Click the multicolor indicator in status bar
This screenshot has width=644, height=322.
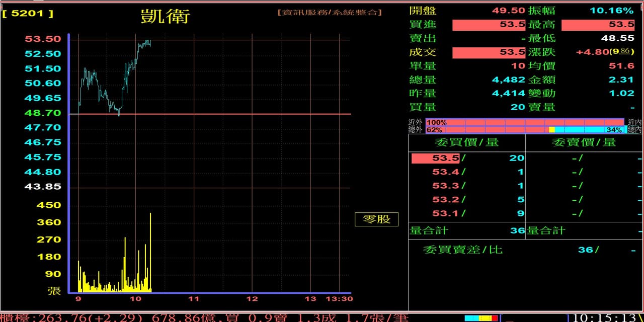(481, 318)
